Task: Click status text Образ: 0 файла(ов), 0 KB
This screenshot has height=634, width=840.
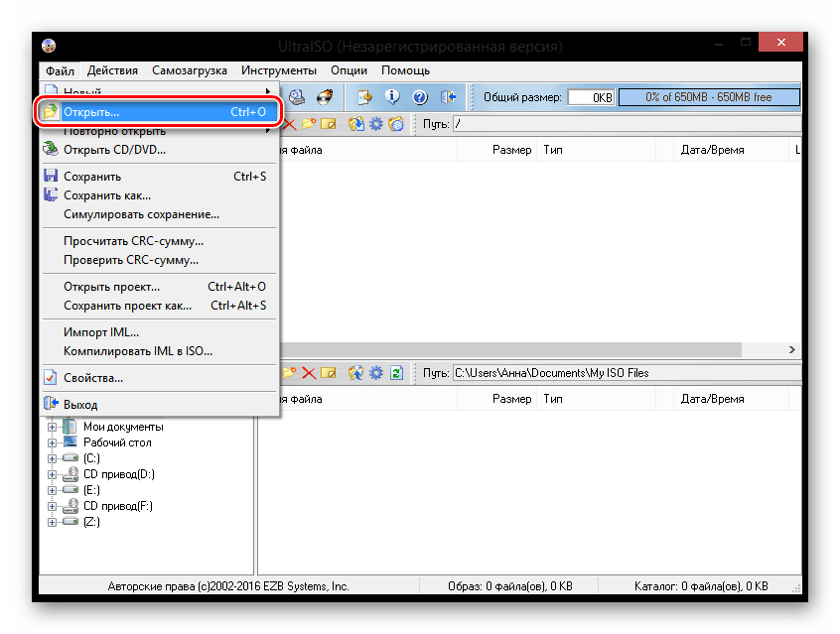Action: coord(510,586)
